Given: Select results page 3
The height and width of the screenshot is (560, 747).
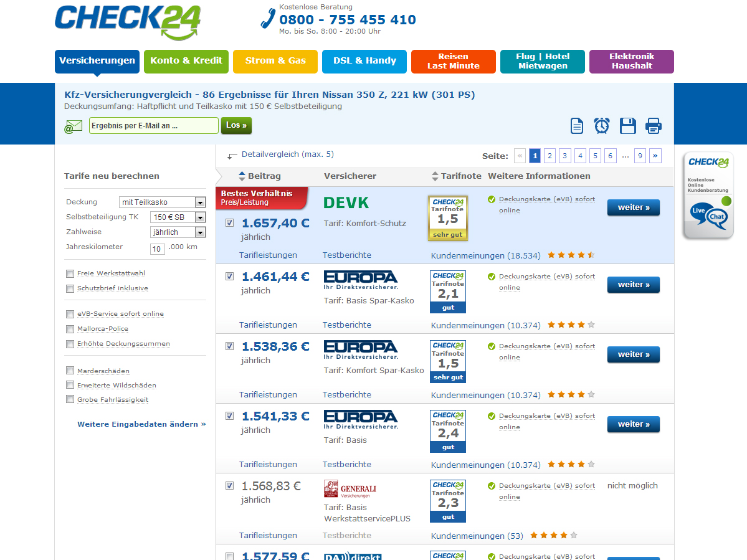Looking at the screenshot, I should (565, 156).
